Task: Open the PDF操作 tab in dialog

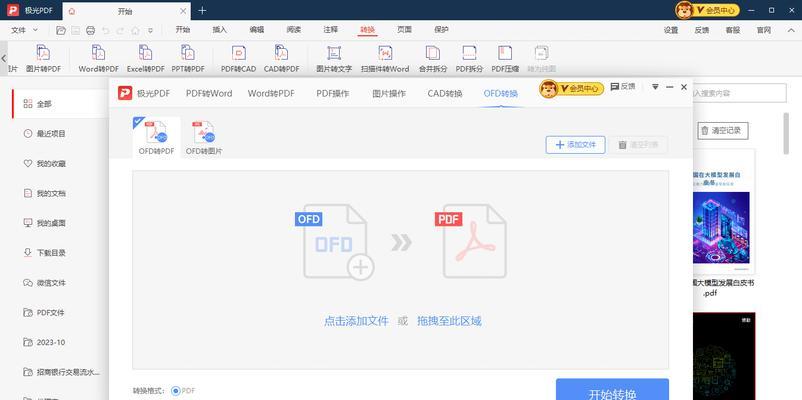Action: [x=332, y=94]
